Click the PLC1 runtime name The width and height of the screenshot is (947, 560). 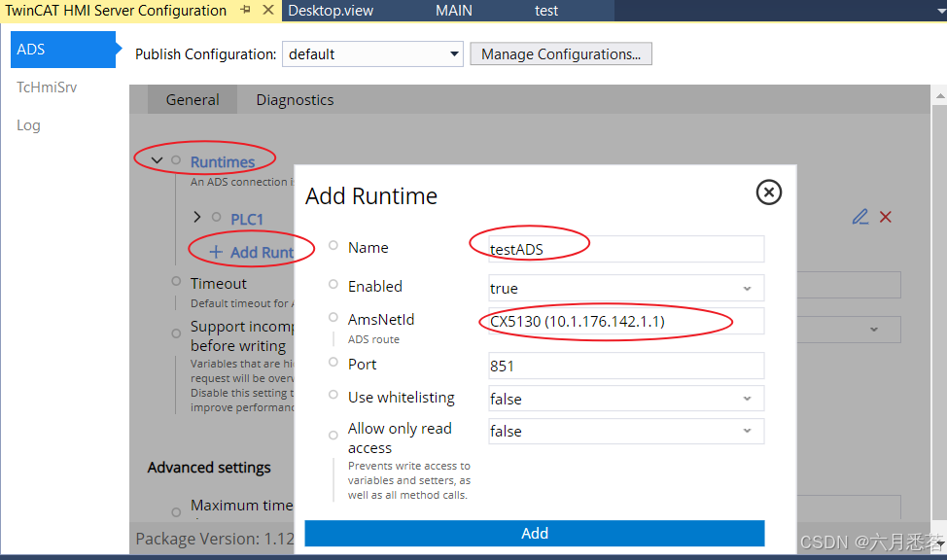click(x=247, y=219)
